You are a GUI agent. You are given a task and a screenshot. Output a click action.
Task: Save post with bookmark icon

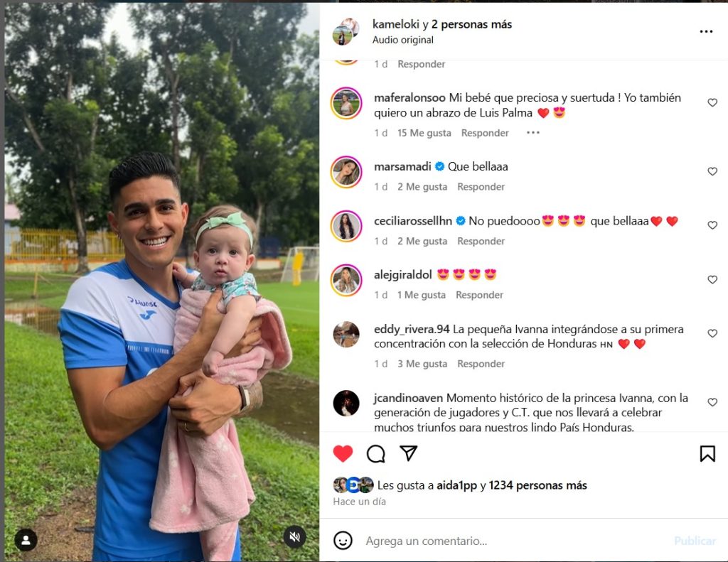pyautogui.click(x=707, y=453)
